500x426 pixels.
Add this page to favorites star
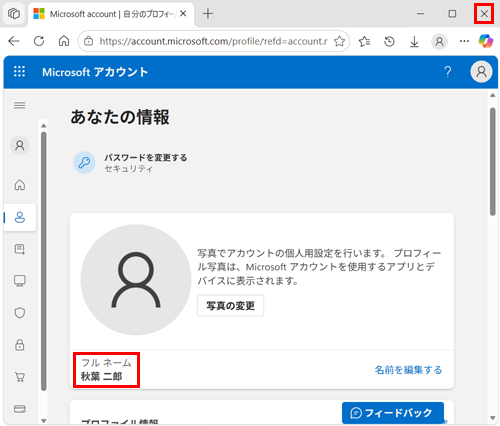coord(339,41)
